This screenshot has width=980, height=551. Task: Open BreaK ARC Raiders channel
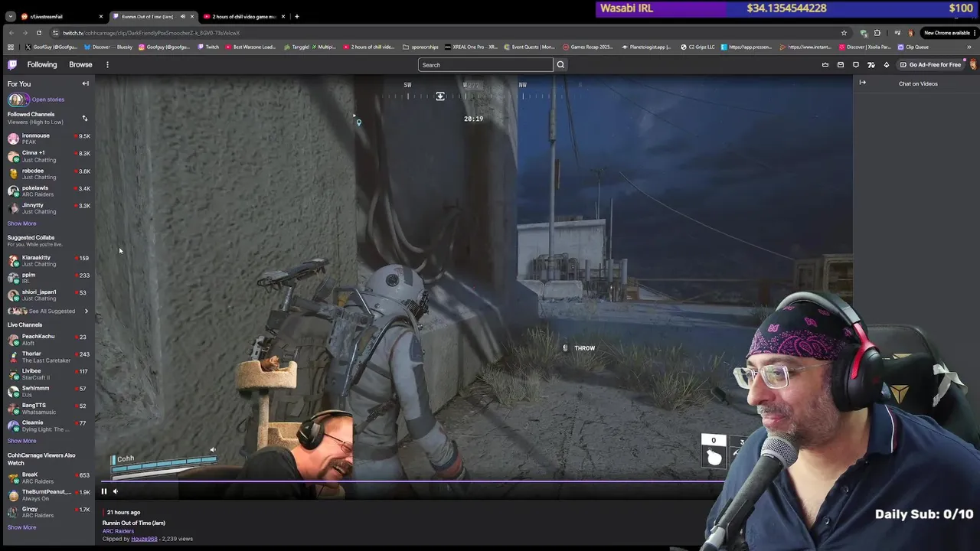[47, 478]
